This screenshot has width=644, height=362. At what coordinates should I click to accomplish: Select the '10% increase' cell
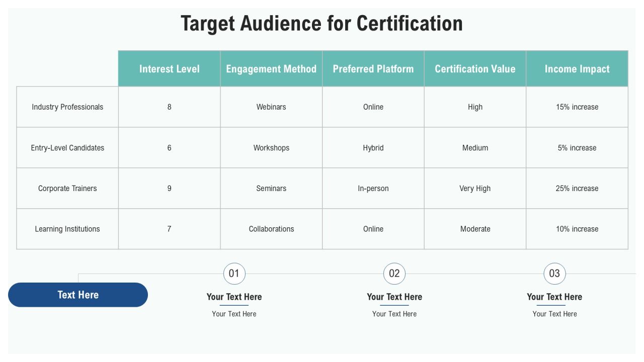coord(577,229)
